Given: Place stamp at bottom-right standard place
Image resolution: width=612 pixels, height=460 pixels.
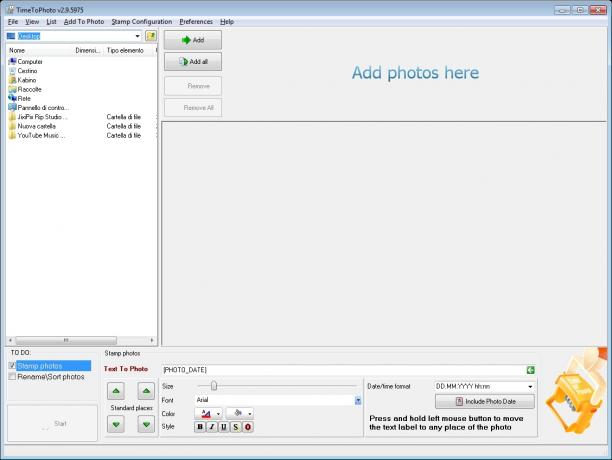Looking at the screenshot, I should [x=146, y=424].
